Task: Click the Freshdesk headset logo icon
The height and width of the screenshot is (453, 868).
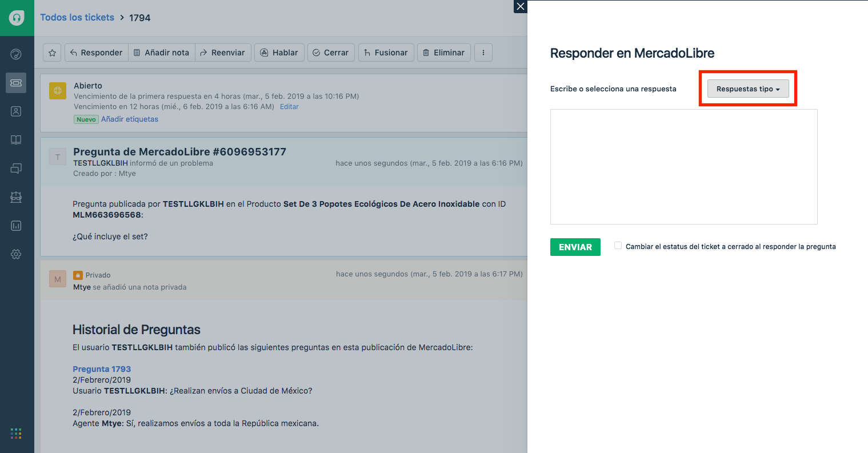Action: [17, 18]
